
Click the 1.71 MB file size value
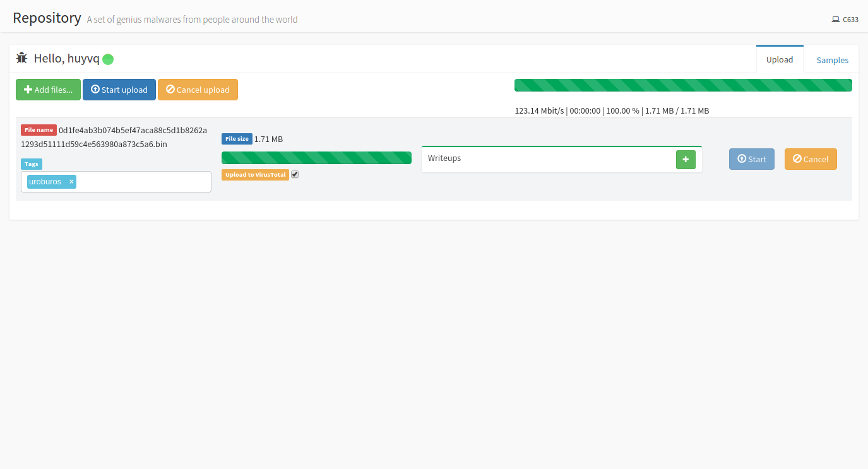click(268, 139)
